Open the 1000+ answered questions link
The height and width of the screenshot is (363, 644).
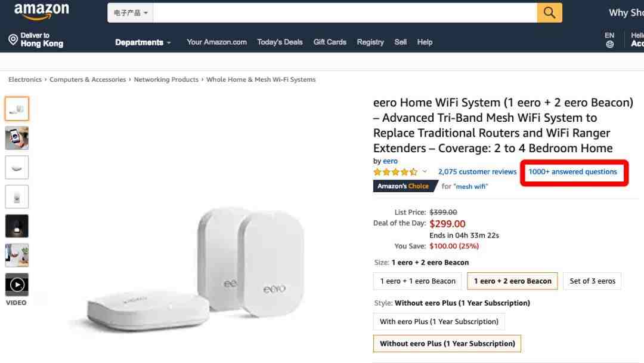[x=572, y=172]
